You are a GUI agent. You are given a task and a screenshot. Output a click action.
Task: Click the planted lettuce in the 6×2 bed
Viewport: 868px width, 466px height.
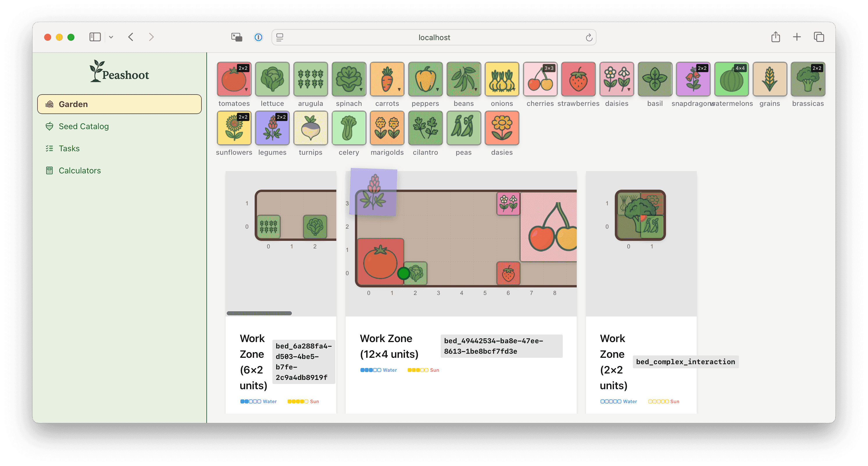(x=315, y=226)
